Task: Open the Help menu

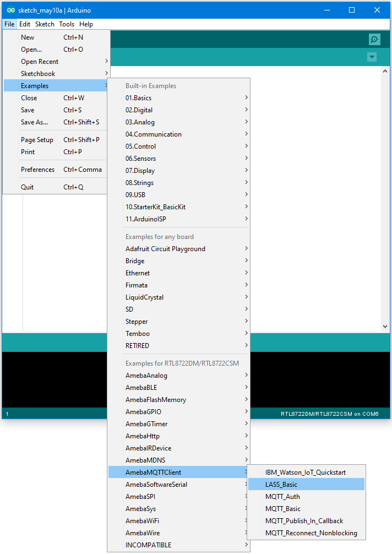Action: [x=86, y=24]
